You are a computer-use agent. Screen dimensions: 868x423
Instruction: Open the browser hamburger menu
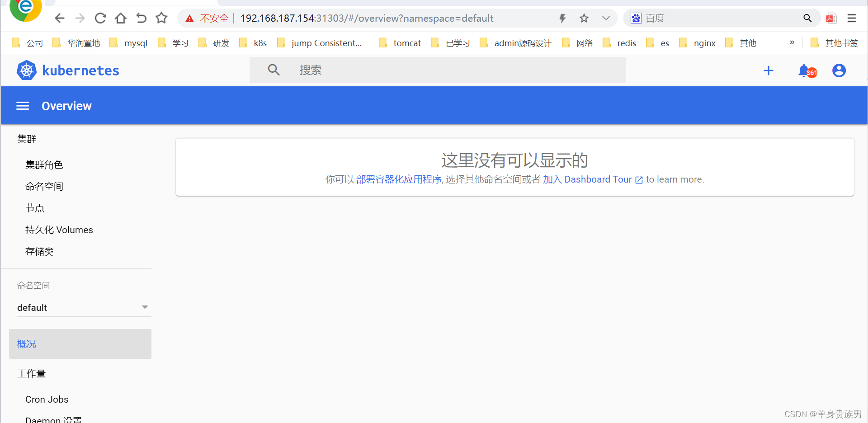[852, 18]
